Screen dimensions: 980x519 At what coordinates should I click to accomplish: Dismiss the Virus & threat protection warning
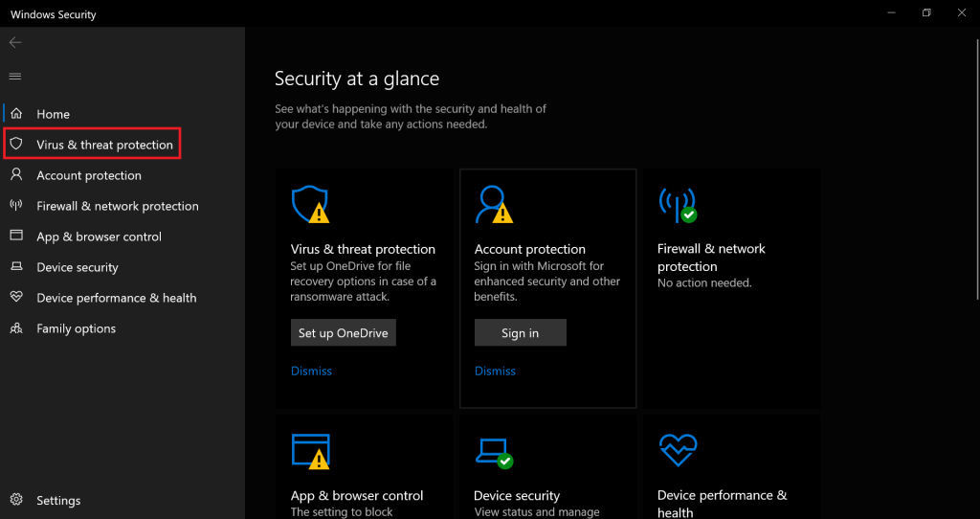coord(311,371)
